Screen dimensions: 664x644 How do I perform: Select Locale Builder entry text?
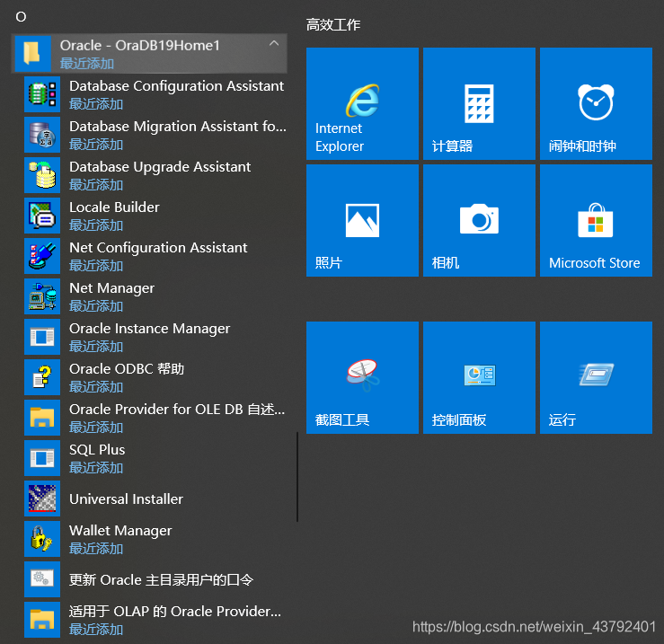[114, 207]
